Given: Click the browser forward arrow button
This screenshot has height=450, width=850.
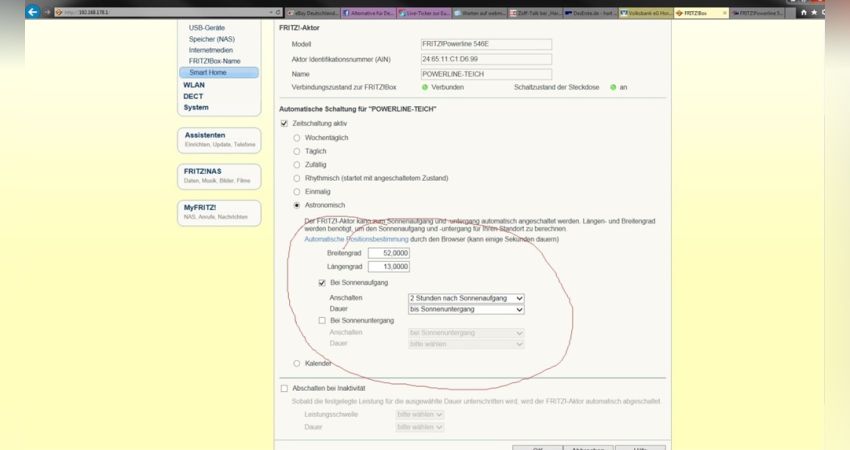Looking at the screenshot, I should coord(47,12).
